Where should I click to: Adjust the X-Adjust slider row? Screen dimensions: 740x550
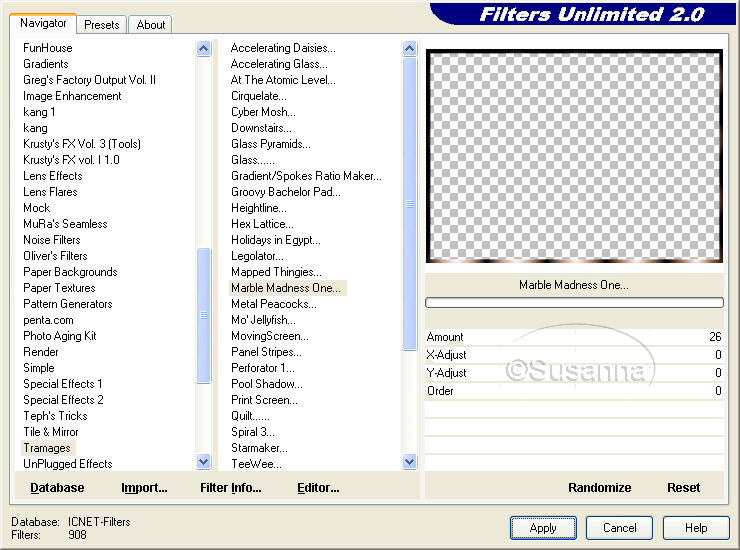click(x=574, y=355)
